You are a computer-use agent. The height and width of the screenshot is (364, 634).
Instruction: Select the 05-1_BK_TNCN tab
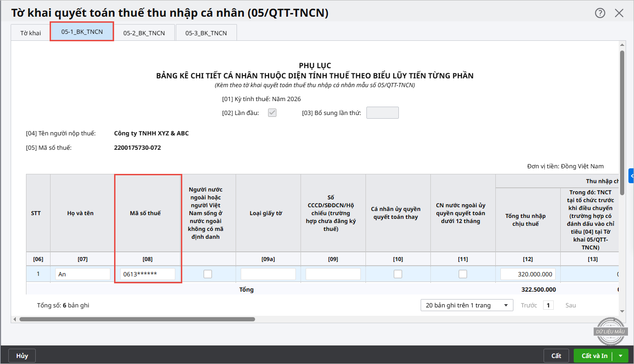point(82,32)
